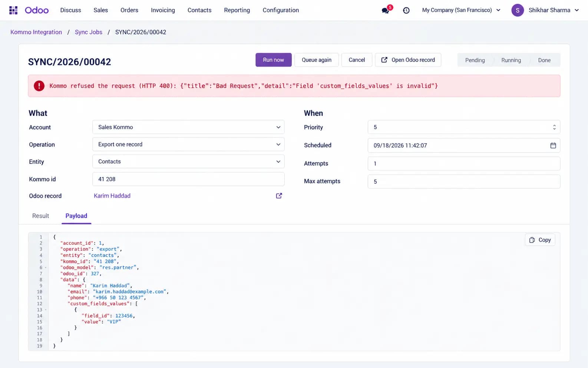The height and width of the screenshot is (368, 588).
Task: Open the Discuss menu
Action: pyautogui.click(x=70, y=10)
